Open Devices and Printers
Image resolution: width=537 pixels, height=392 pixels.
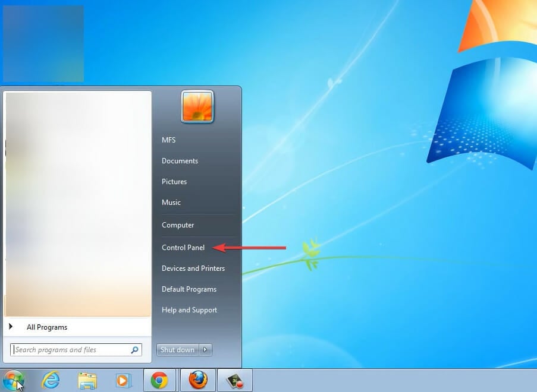click(193, 268)
